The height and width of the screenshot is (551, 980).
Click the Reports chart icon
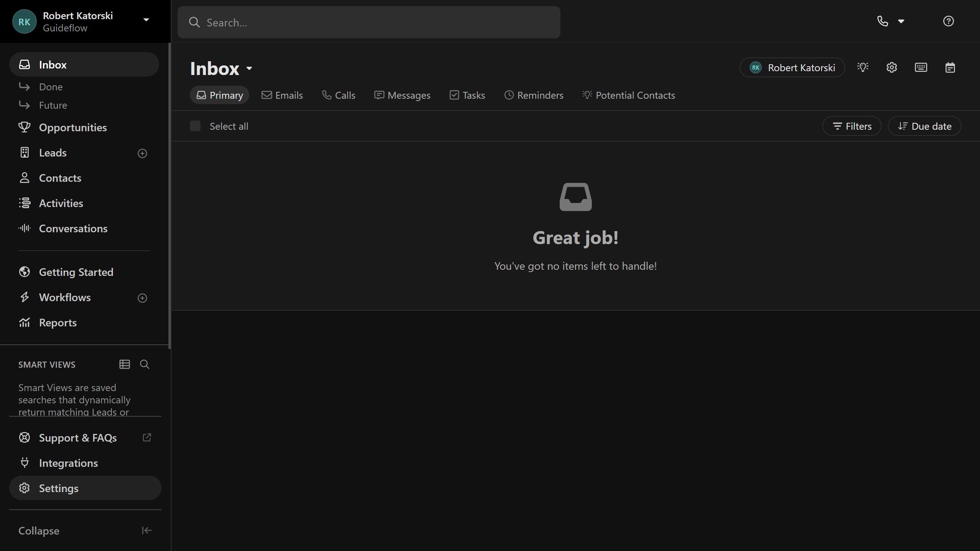[x=24, y=322]
